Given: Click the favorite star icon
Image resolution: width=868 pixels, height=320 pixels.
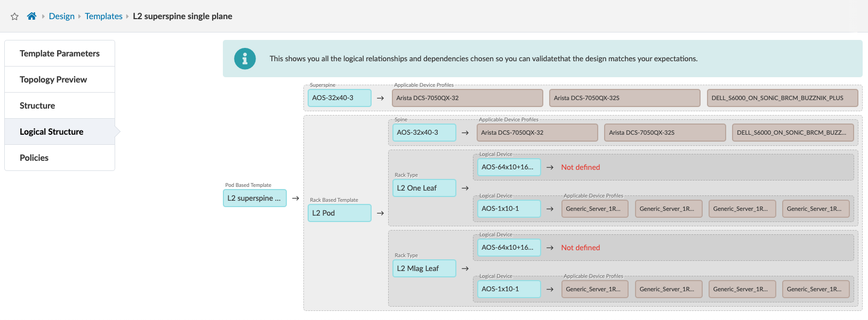Looking at the screenshot, I should (x=14, y=17).
